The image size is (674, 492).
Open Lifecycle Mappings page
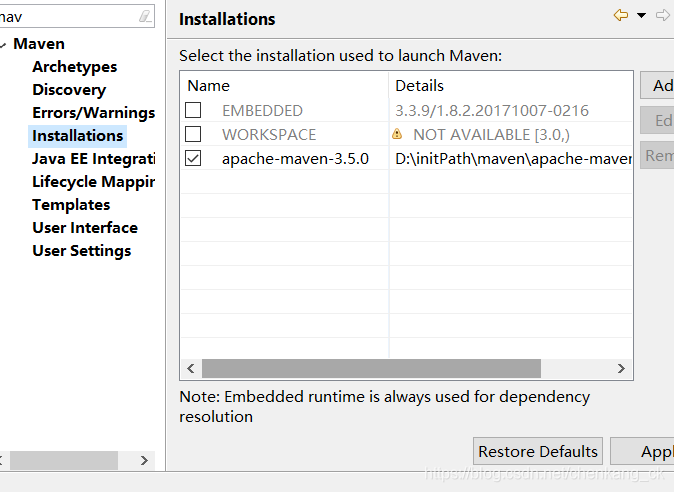[94, 182]
